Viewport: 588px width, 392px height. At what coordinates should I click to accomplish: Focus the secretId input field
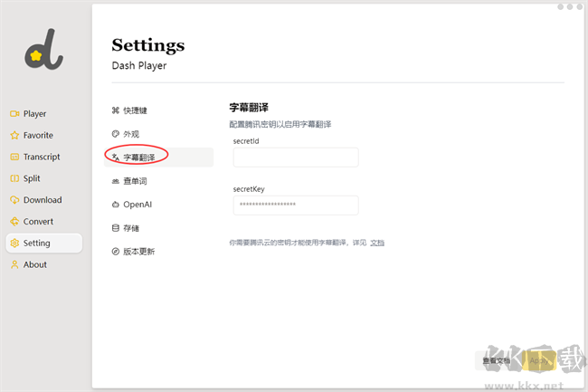coord(296,158)
